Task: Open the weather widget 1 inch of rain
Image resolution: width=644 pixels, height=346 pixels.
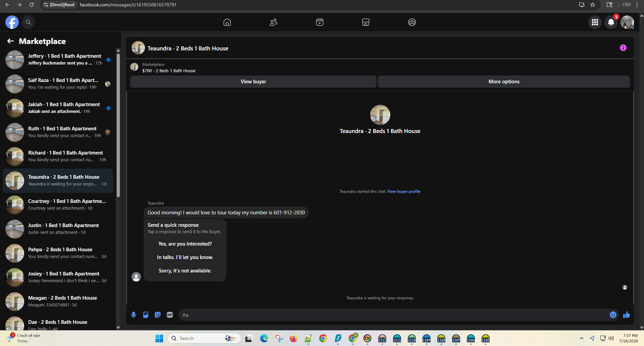Action: (x=23, y=338)
